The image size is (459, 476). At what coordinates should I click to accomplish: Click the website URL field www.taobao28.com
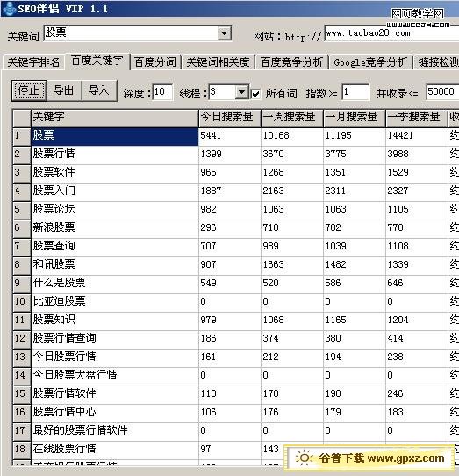coord(391,33)
